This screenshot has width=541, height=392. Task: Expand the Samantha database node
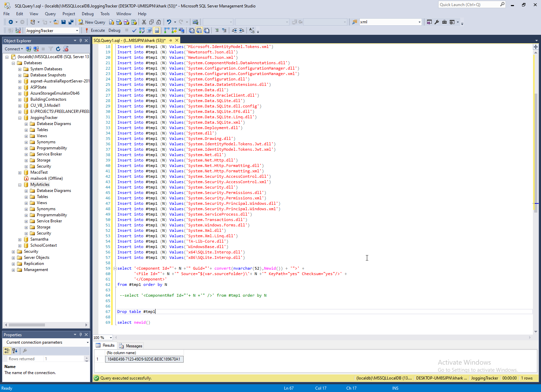tap(20, 240)
